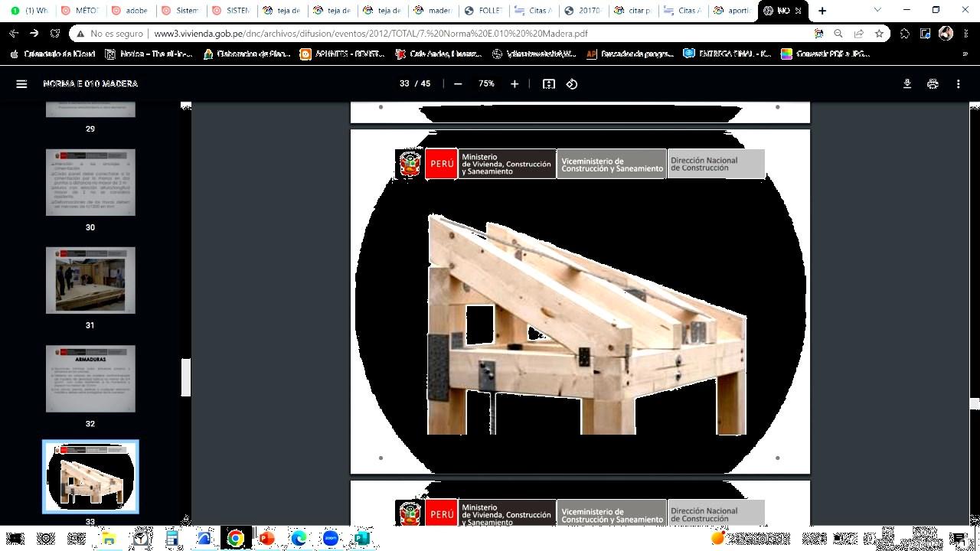Open page 30 thumbnail
The image size is (980, 551).
pyautogui.click(x=90, y=182)
